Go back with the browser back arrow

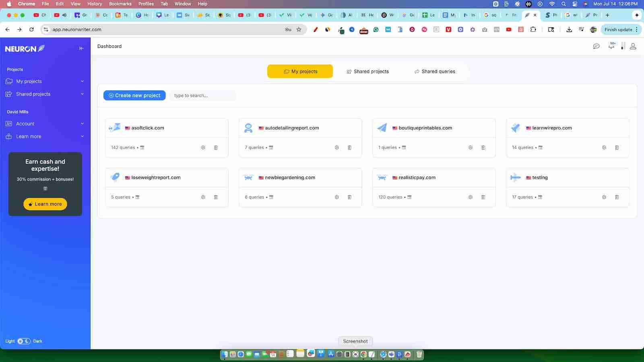pos(7,29)
